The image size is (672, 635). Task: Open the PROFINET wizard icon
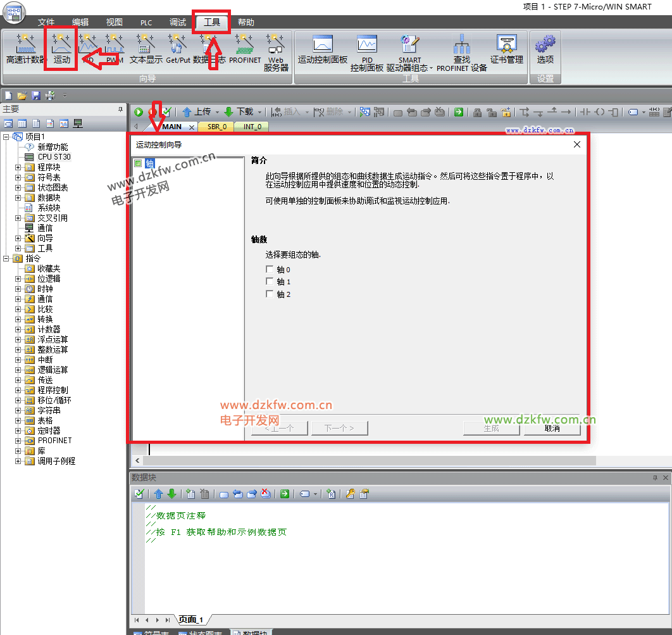point(245,49)
